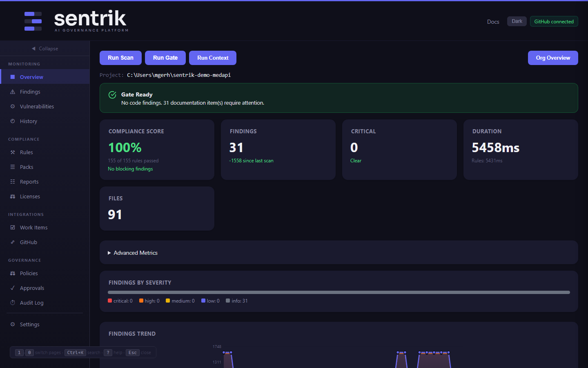Image resolution: width=588 pixels, height=368 pixels.
Task: Toggle the Dark theme switch
Action: coord(517,21)
